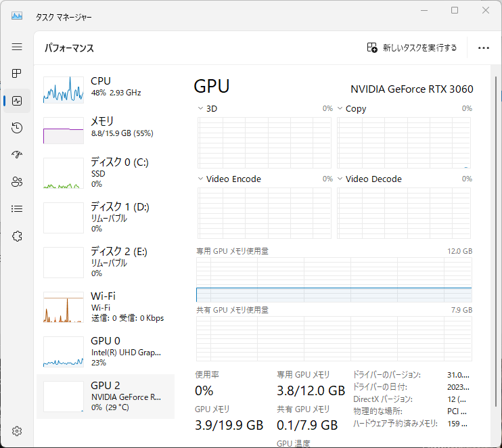Image resolution: width=502 pixels, height=448 pixels.
Task: Select the Performance page icon
Action: pyautogui.click(x=17, y=101)
